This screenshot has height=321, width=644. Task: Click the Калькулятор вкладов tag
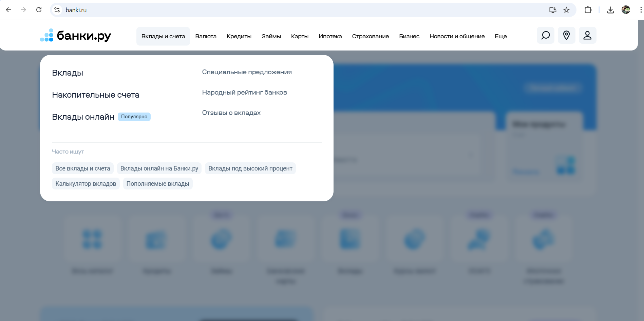(x=86, y=184)
